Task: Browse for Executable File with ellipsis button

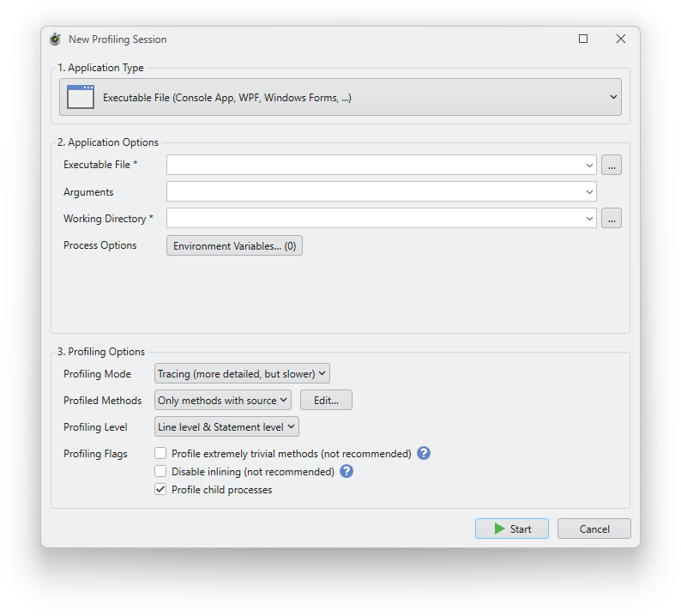Action: [x=611, y=165]
